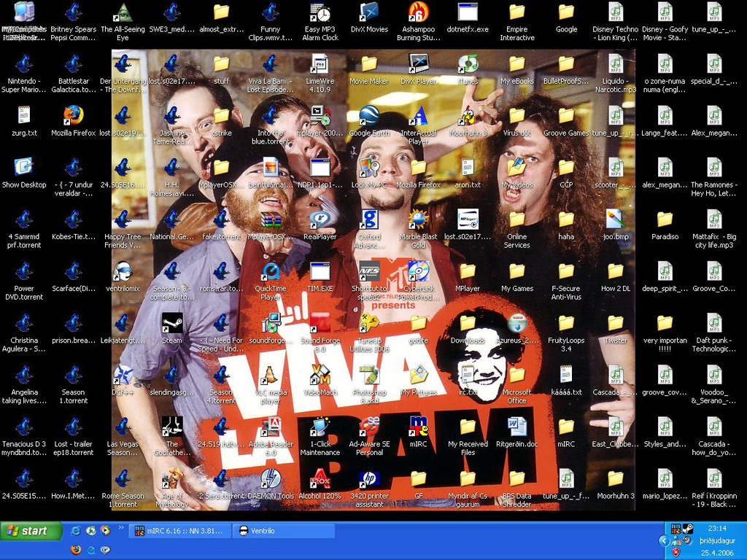This screenshot has height=560, width=747.
Task: Expand Quick Launch overflow chevron
Action: tap(120, 528)
